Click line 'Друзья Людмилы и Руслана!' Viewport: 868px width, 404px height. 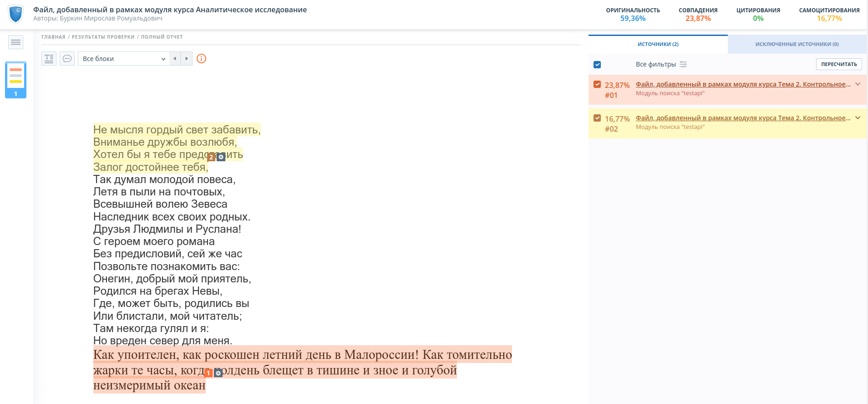[167, 229]
